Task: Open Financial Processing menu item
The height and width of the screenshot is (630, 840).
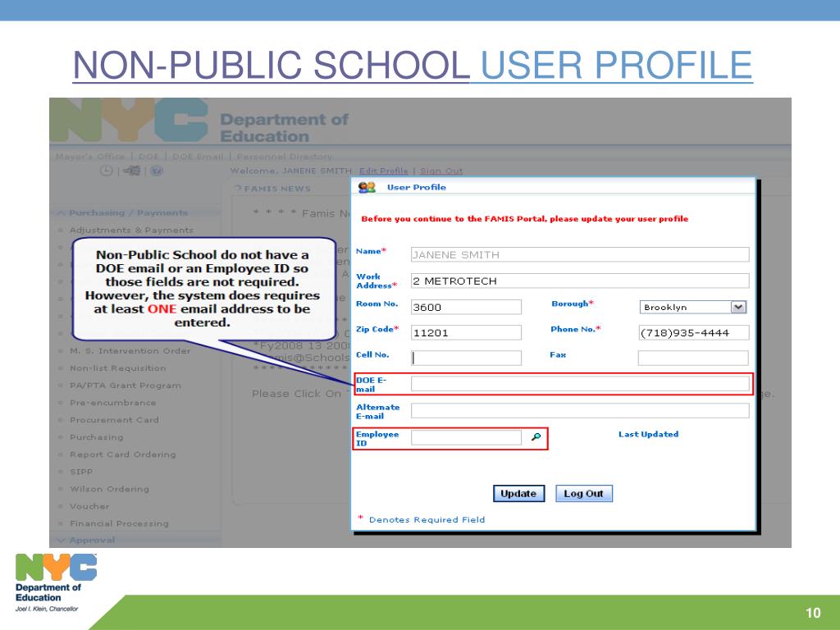Action: (119, 523)
